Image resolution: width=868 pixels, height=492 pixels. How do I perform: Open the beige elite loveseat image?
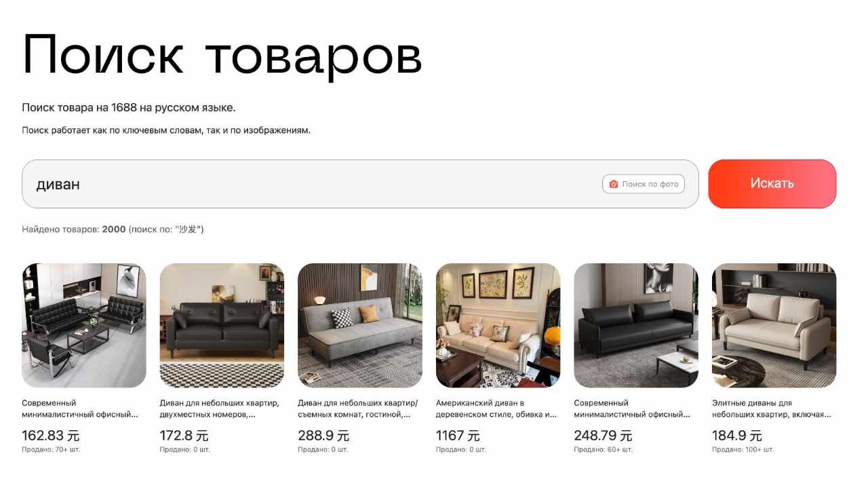[x=774, y=326]
